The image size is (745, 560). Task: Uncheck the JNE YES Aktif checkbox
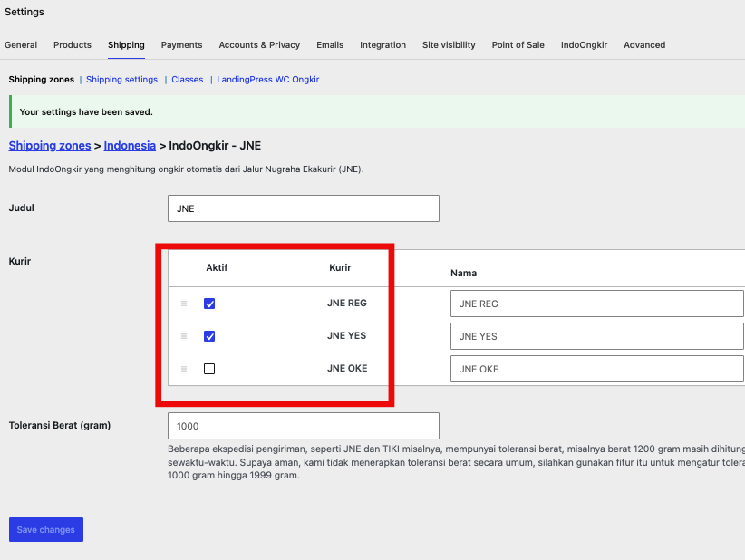[x=209, y=336]
